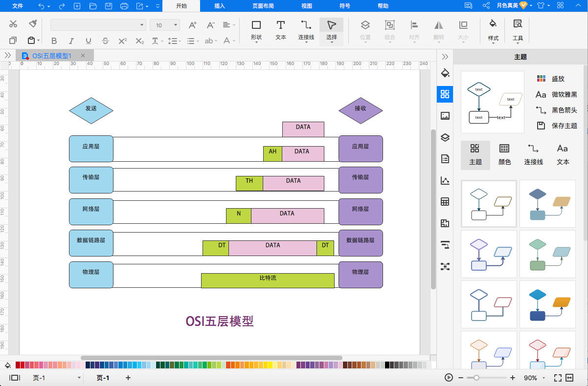Toggle bold formatting
The height and width of the screenshot is (386, 588).
54,41
